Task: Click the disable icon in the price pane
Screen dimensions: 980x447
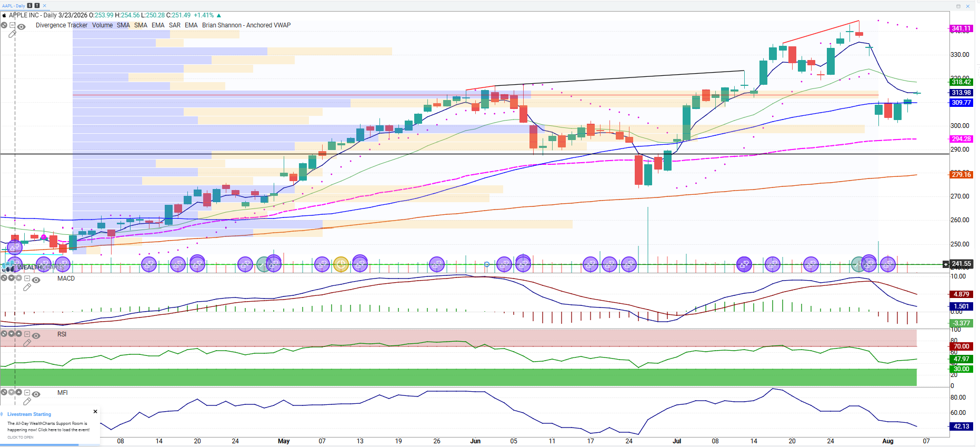Action: 4,25
